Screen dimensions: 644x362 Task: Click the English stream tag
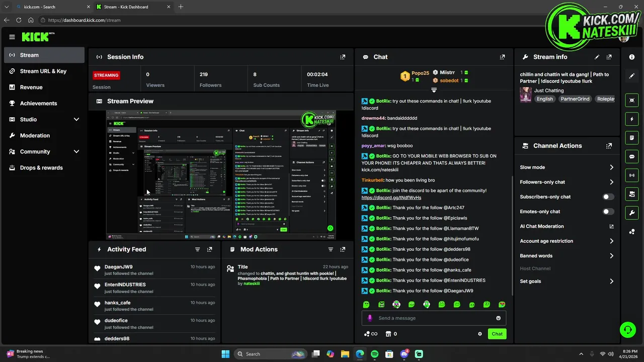coord(545,99)
